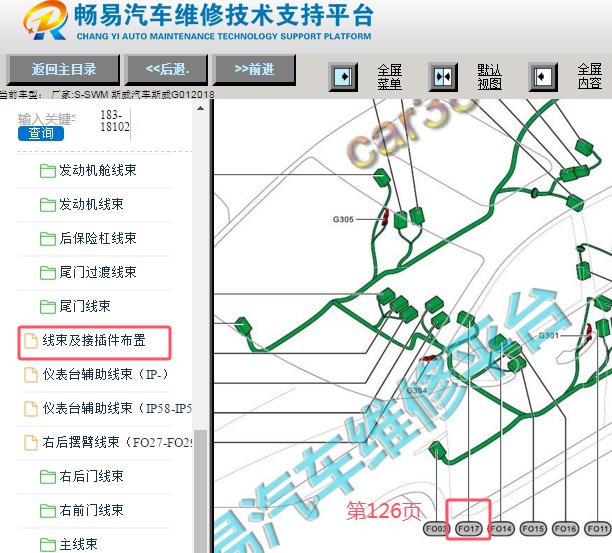Click the G305 ground point label

pos(343,220)
